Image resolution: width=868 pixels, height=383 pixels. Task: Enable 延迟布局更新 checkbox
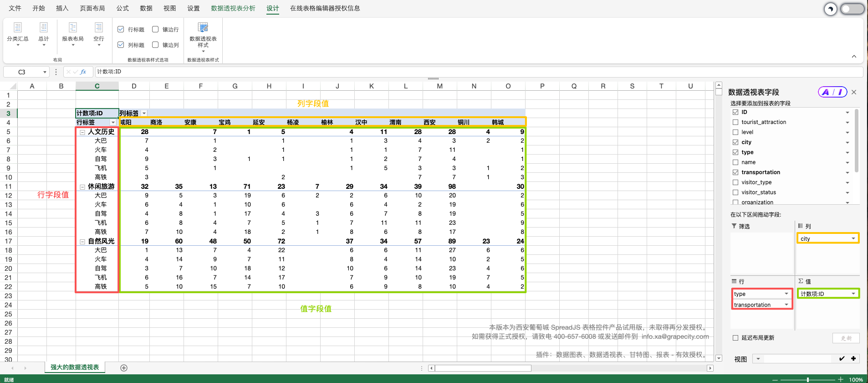(x=735, y=338)
